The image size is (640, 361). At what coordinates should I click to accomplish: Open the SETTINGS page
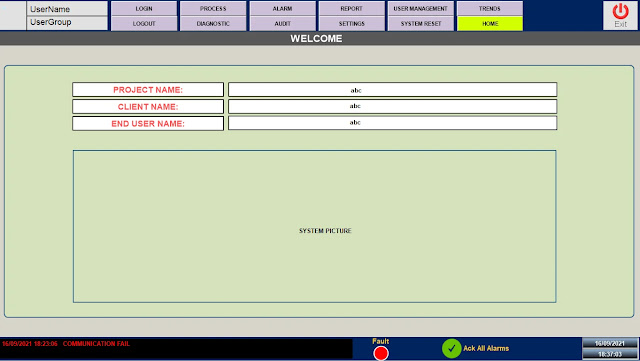pyautogui.click(x=351, y=24)
